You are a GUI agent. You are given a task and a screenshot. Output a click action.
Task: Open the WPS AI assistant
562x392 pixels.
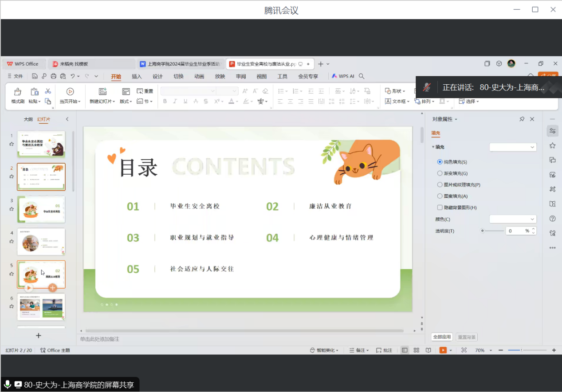tap(343, 76)
